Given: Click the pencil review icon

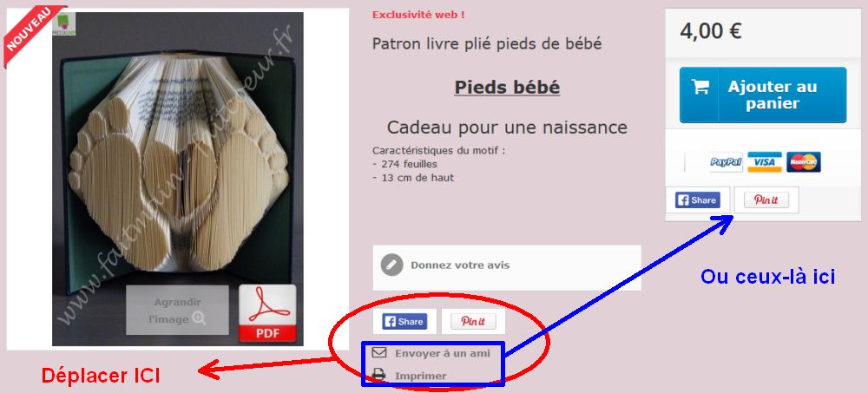Looking at the screenshot, I should click(x=392, y=265).
